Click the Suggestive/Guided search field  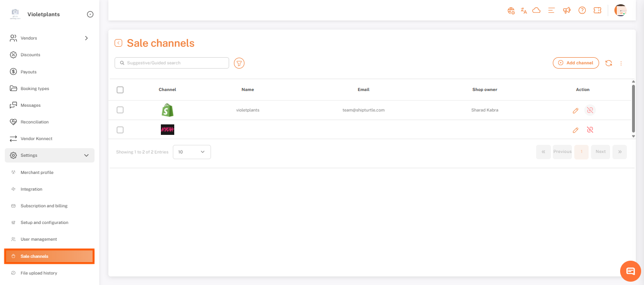(172, 63)
